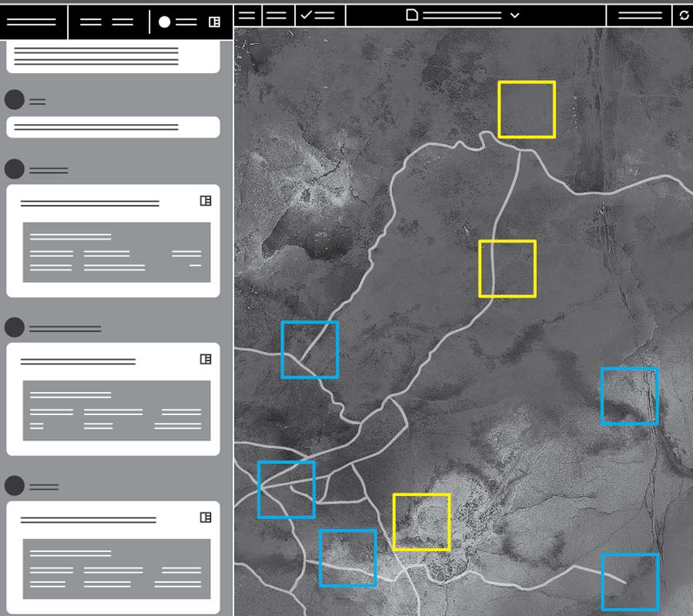Click the wide button left of the refresh icon

coord(640,15)
